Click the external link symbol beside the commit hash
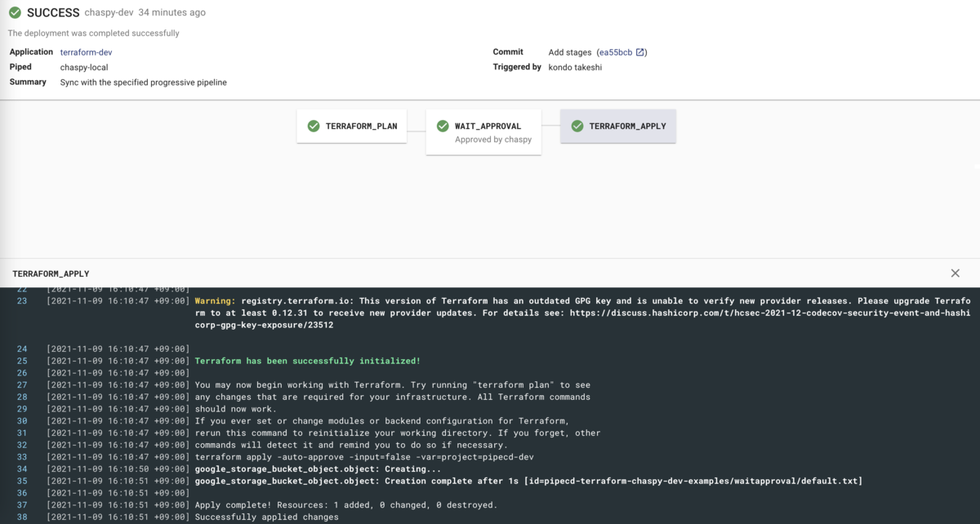 coord(639,51)
